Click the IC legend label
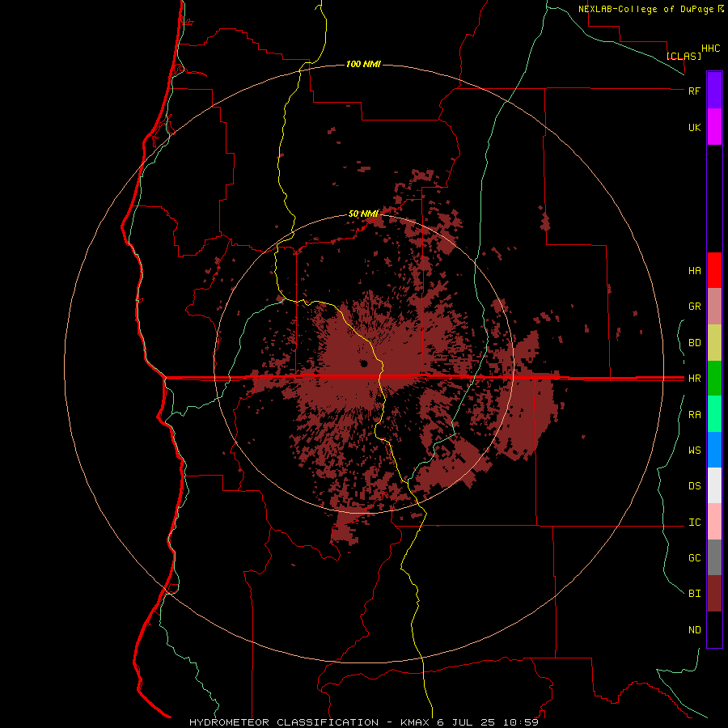Image resolution: width=728 pixels, height=728 pixels. pyautogui.click(x=694, y=523)
